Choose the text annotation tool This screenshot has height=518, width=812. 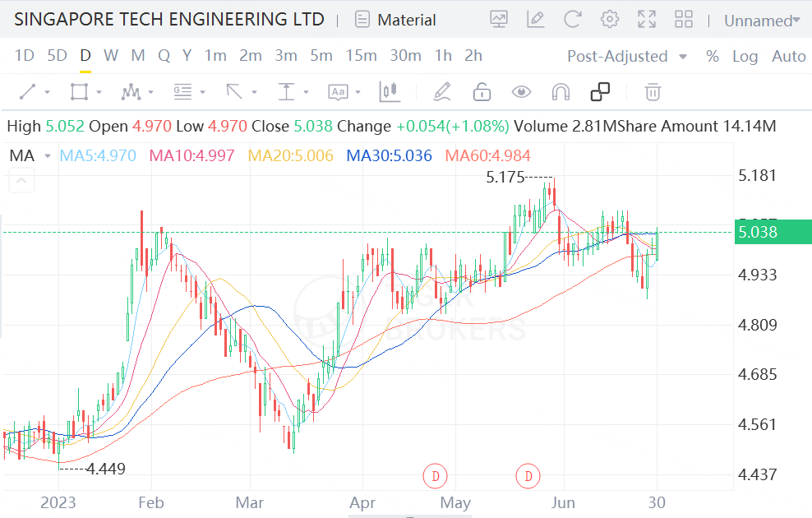pos(338,92)
